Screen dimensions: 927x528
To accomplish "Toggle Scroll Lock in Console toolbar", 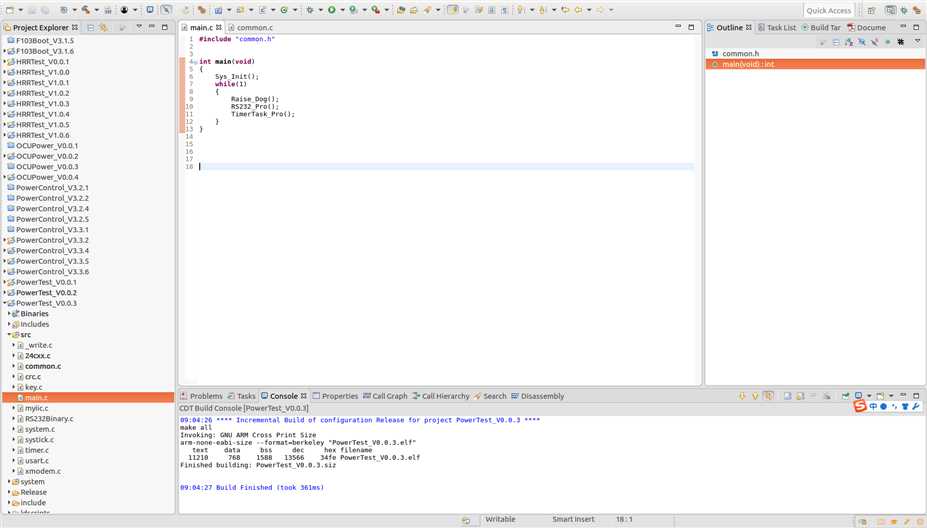I will coord(799,396).
